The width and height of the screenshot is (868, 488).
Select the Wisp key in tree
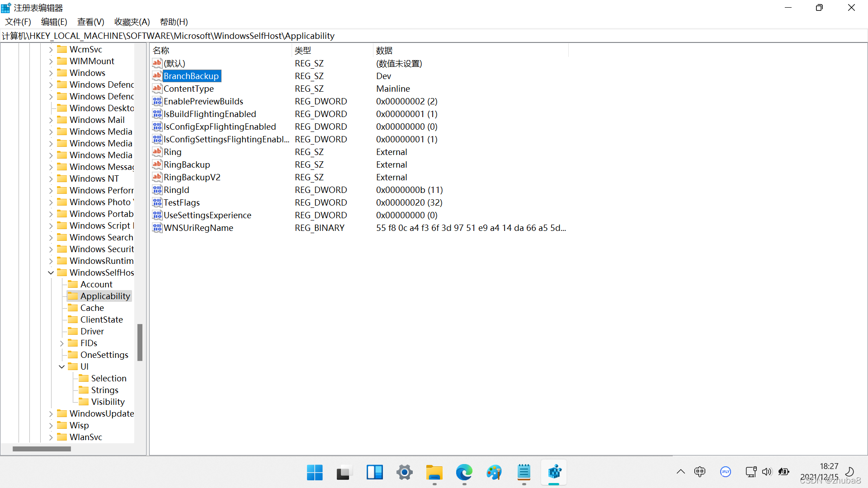click(x=79, y=425)
